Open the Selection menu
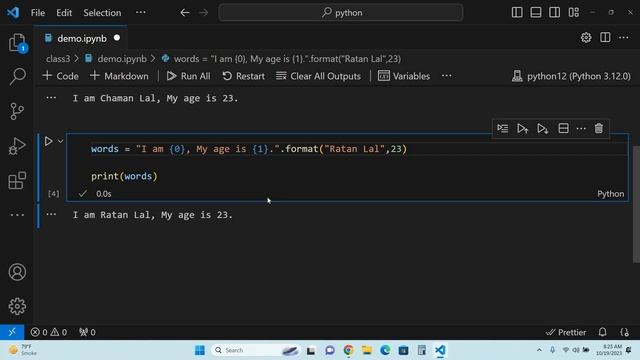640x360 pixels. click(x=102, y=13)
